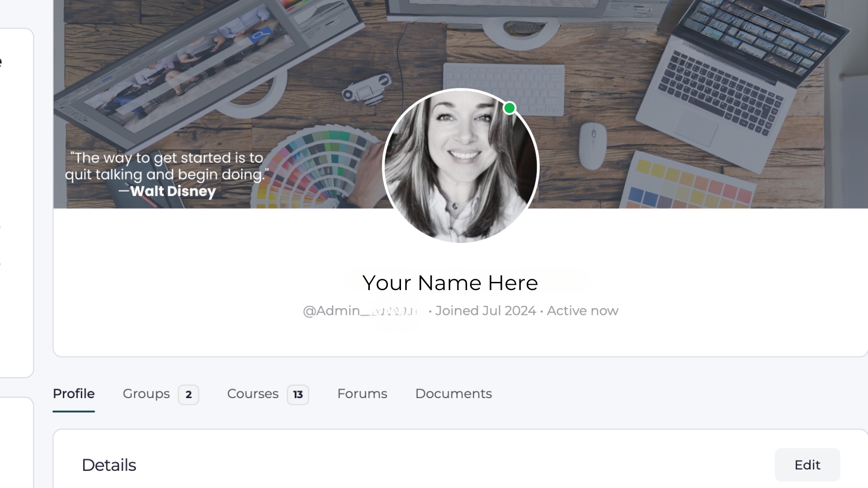Screen dimensions: 868x488
Task: Click the vintage camera in cover photo
Action: click(x=366, y=89)
